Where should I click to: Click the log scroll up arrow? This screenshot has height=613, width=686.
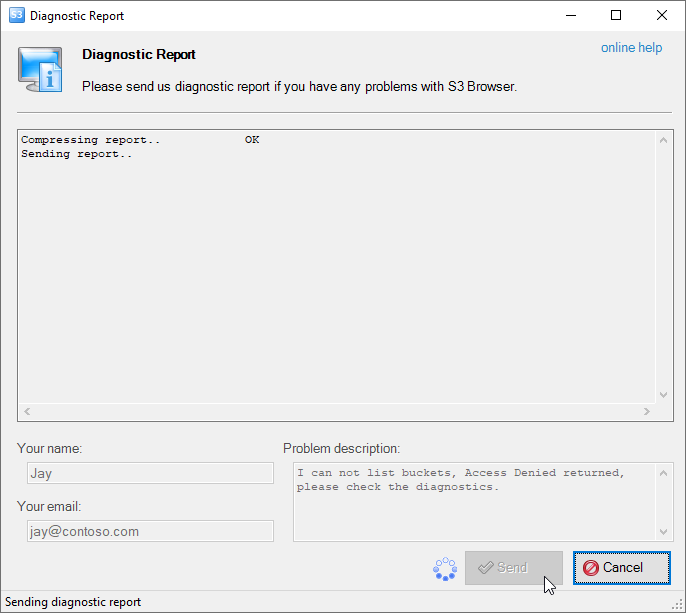click(663, 140)
